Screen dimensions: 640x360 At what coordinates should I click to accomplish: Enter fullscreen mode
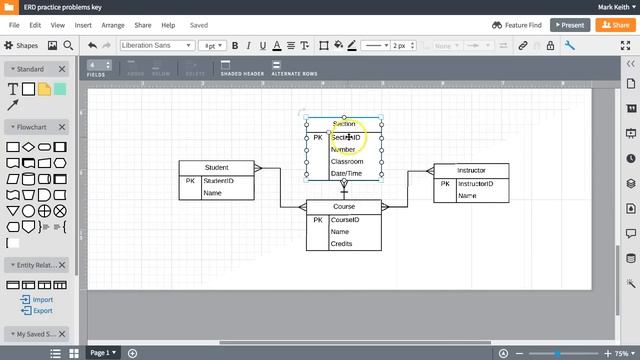tap(625, 45)
